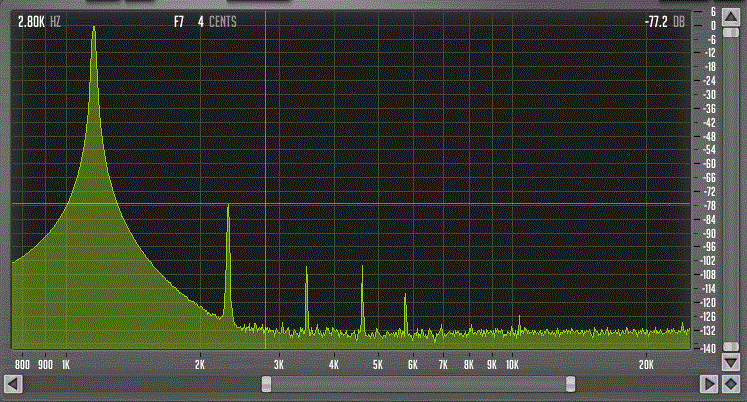Click the second harmonic peak near -78 dB
The width and height of the screenshot is (747, 402).
click(x=228, y=206)
